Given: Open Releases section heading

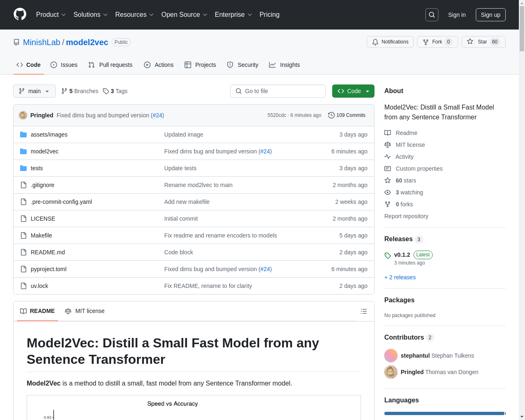Looking at the screenshot, I should pos(398,239).
